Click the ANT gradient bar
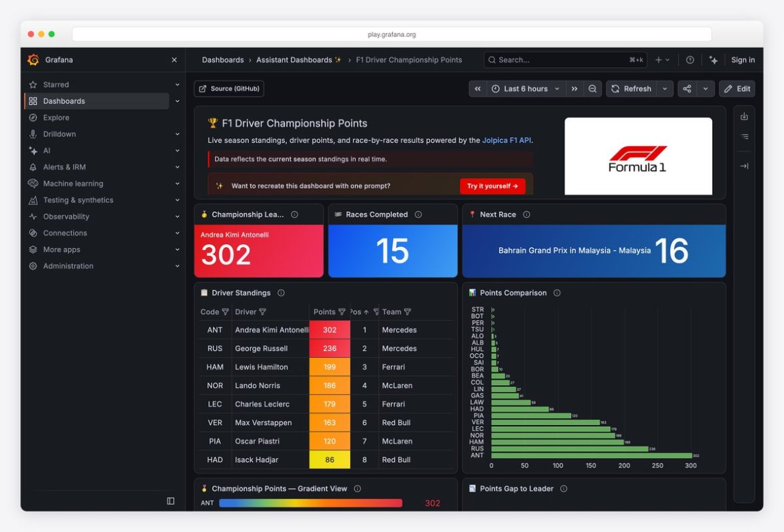Viewport: 784px width, 532px height. pos(311,503)
